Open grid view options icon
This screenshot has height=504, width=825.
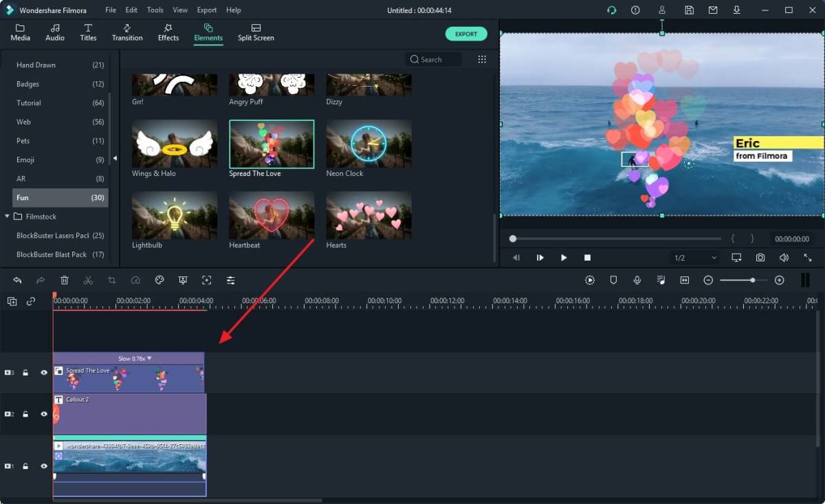(482, 60)
